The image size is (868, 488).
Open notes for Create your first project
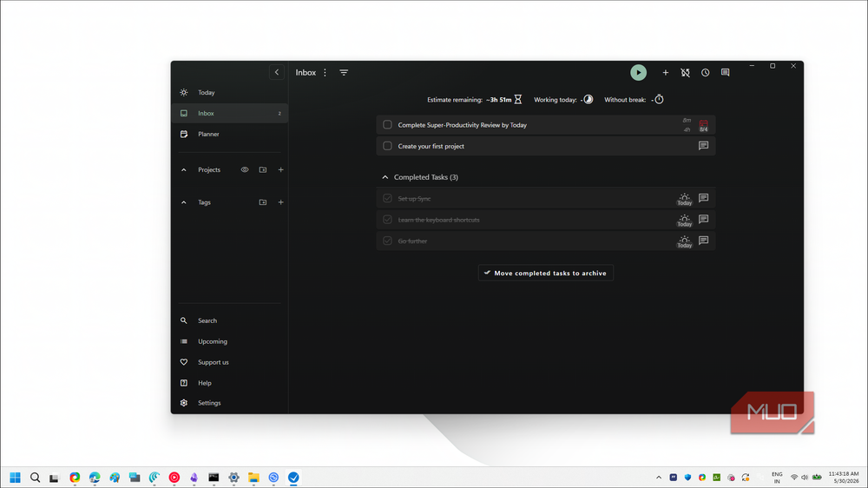click(x=704, y=146)
